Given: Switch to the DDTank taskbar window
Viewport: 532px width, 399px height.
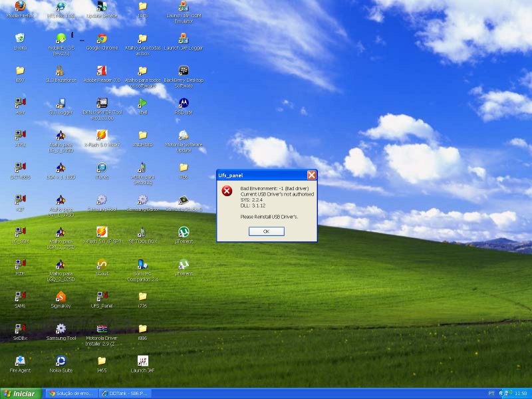Looking at the screenshot, I should 125,394.
